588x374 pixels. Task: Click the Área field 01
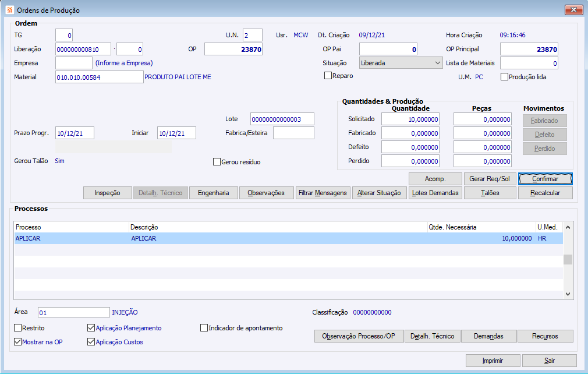click(74, 312)
